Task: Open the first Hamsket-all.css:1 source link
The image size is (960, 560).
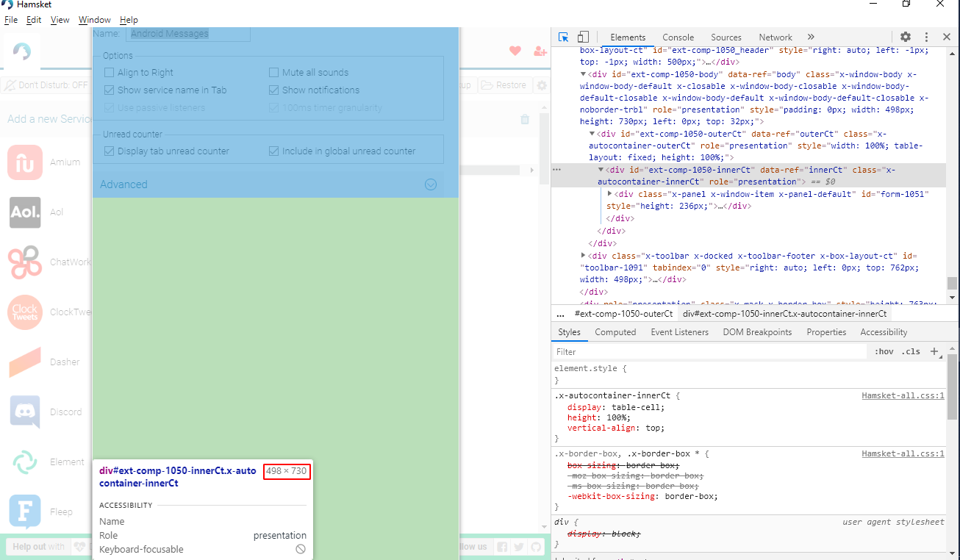Action: click(903, 395)
